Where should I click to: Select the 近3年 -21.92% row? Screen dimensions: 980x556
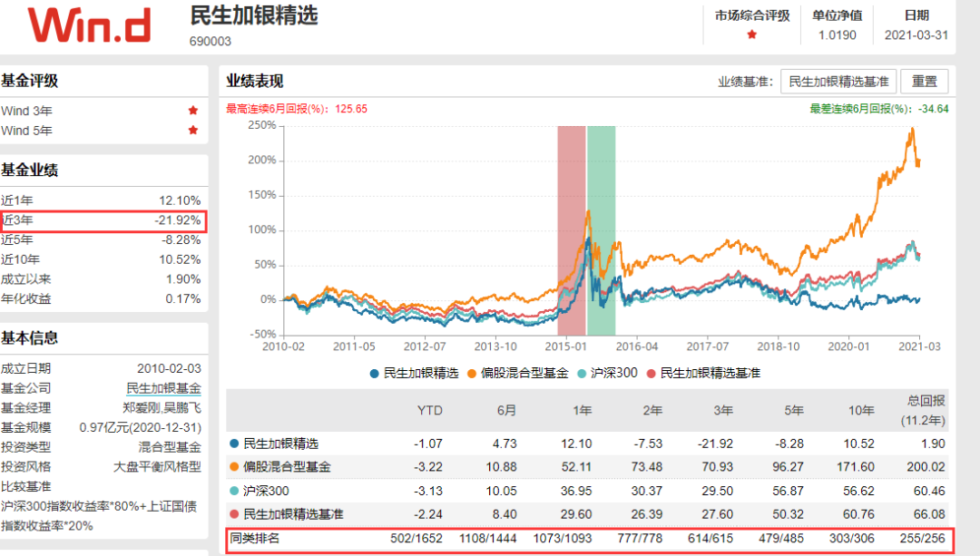[101, 220]
